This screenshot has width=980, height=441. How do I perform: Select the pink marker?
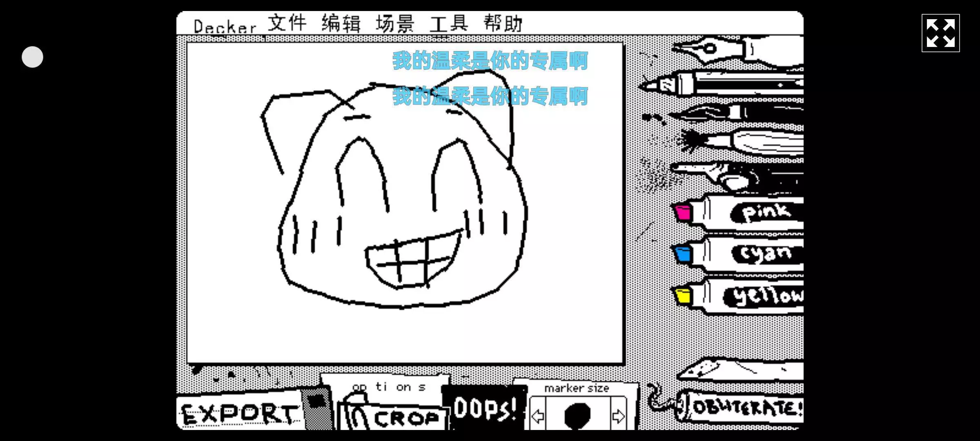(739, 213)
